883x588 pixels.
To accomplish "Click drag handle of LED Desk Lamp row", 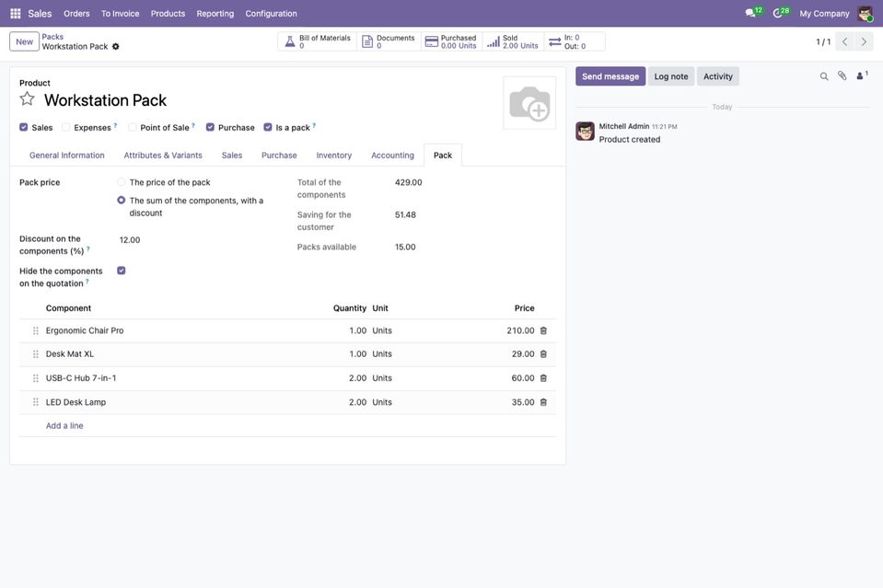I will 36,402.
